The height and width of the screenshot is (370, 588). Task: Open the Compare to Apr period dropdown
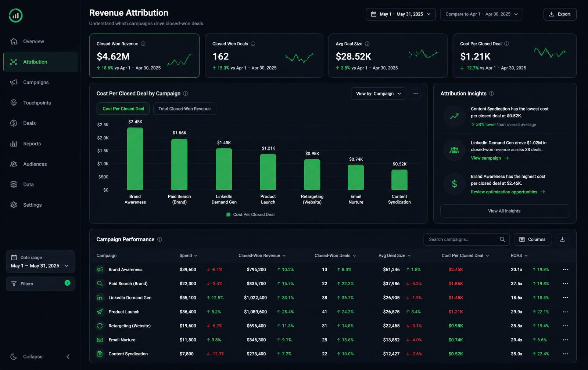[x=481, y=14]
